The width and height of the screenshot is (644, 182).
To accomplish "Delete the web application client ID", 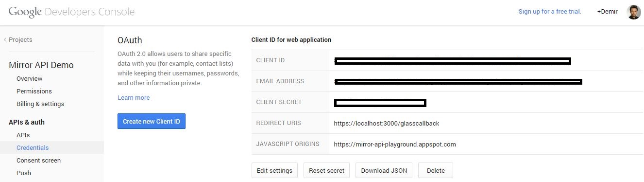I will pos(436,170).
